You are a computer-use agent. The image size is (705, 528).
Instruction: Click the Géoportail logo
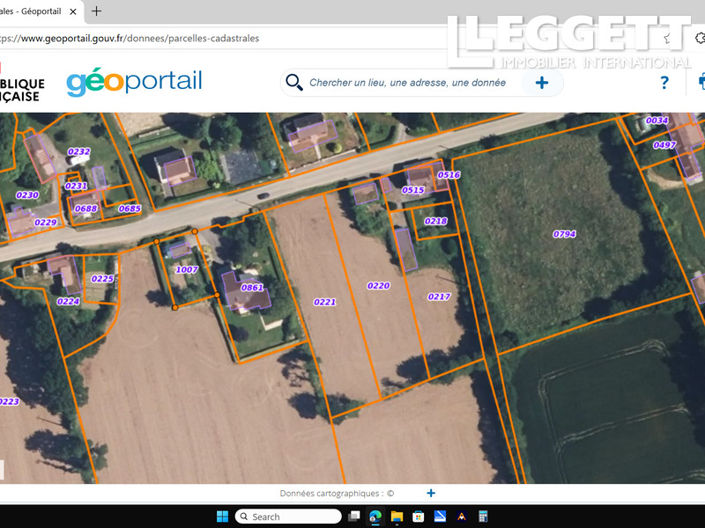coord(134,82)
